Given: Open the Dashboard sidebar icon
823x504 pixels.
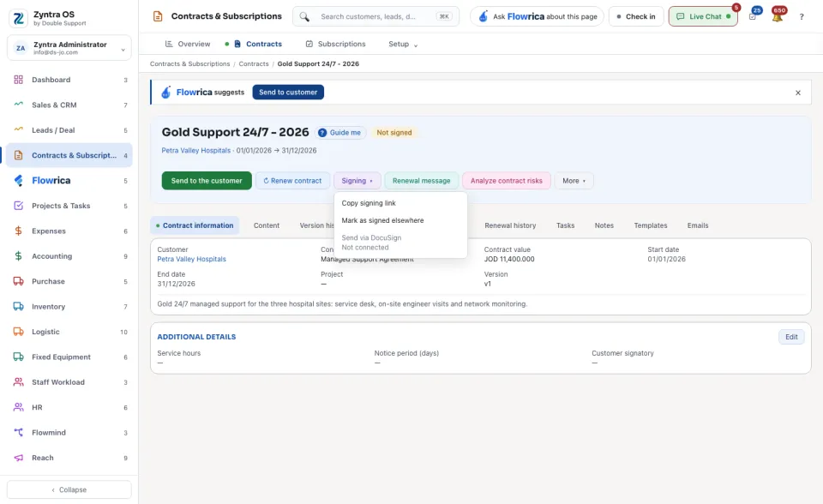Looking at the screenshot, I should (18, 80).
